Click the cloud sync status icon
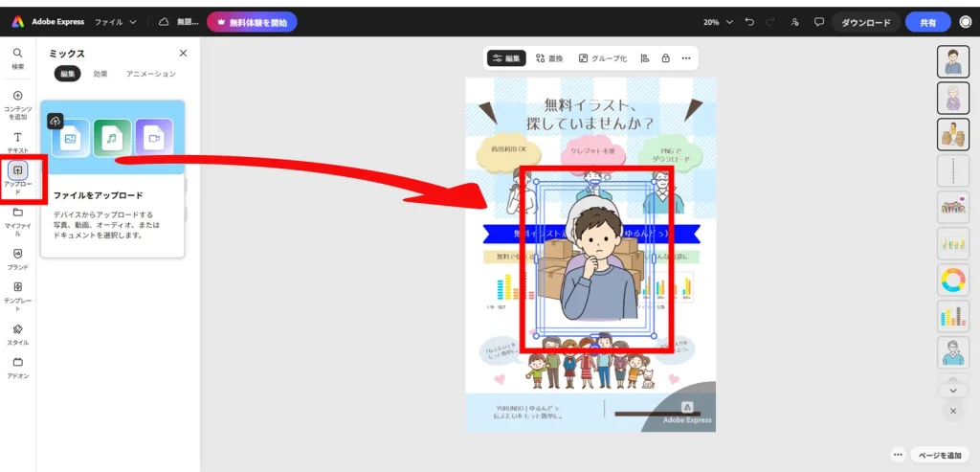Screen dimensions: 980x472 tap(164, 22)
